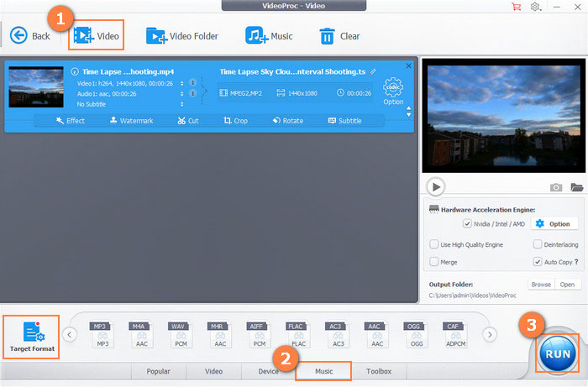Select CAF ADPCM output format

pos(455,334)
